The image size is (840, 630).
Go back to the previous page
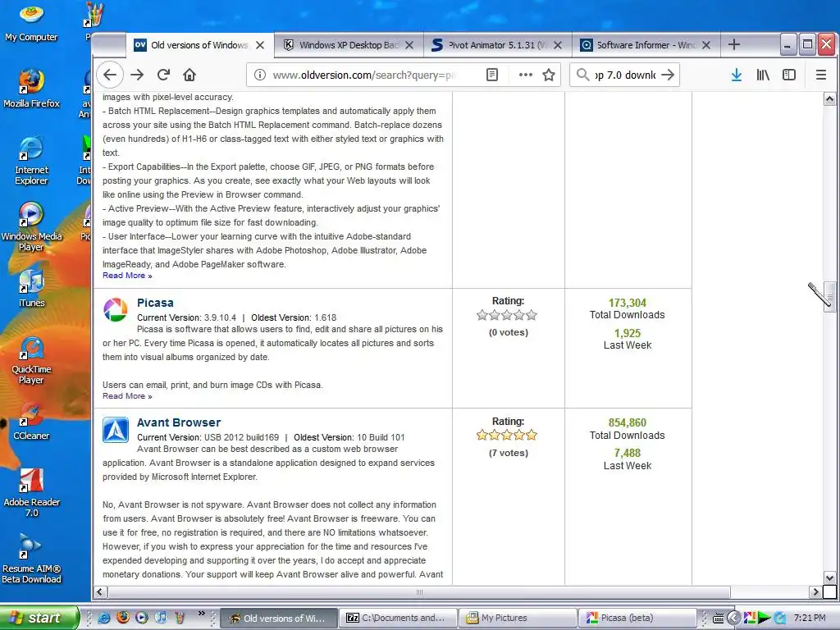(x=110, y=75)
